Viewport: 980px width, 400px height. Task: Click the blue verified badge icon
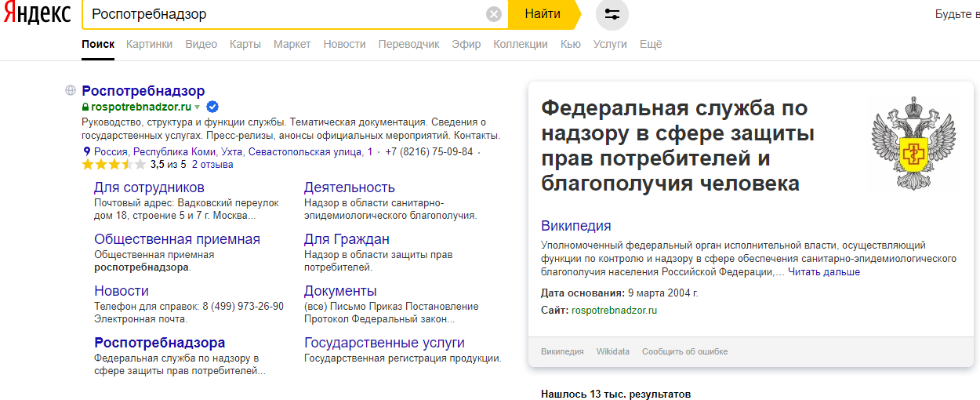[x=212, y=107]
